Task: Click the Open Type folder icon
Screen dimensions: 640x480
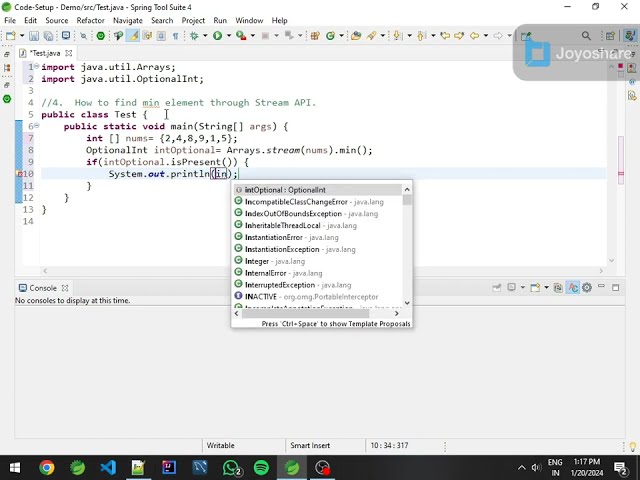Action: (356, 36)
